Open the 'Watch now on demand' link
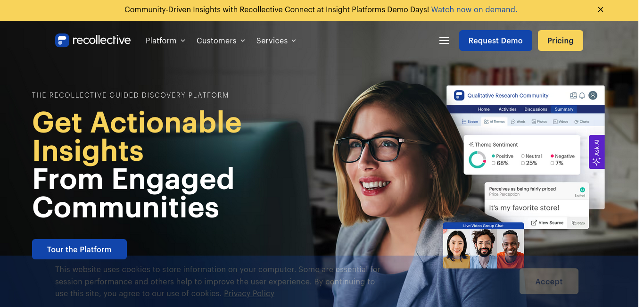The width and height of the screenshot is (644, 307). pos(474,9)
